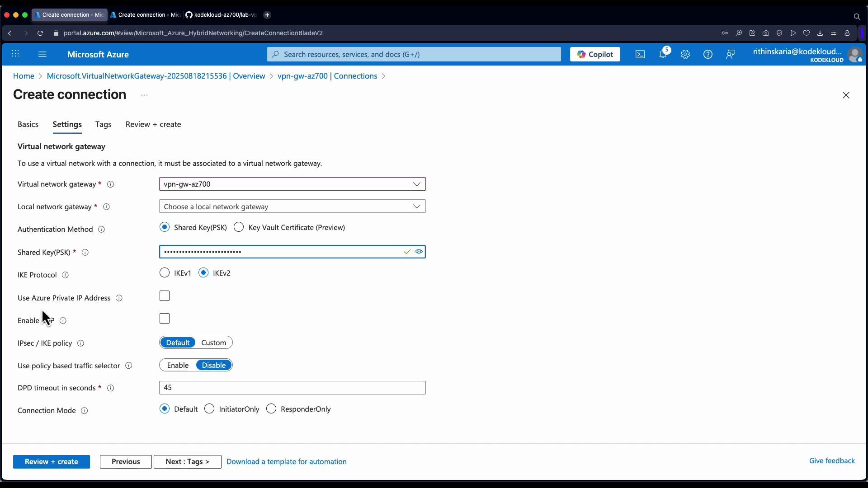Show info for DPD timeout in seconds
Viewport: 868px width, 488px height.
[110, 388]
